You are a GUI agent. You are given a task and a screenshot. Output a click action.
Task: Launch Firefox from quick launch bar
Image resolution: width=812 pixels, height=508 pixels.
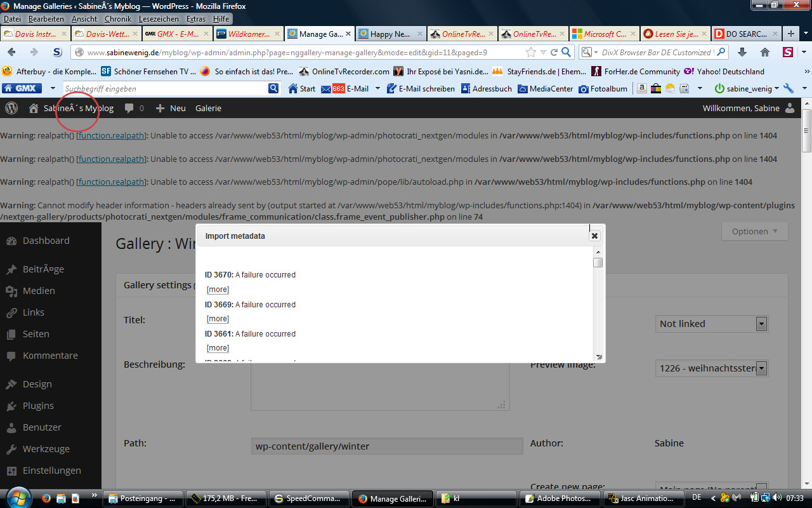click(46, 498)
